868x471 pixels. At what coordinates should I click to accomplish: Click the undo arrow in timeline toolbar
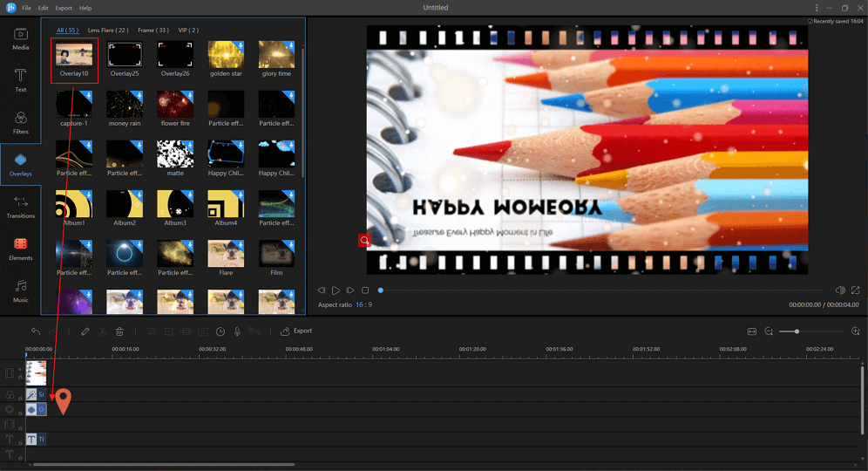pos(36,331)
